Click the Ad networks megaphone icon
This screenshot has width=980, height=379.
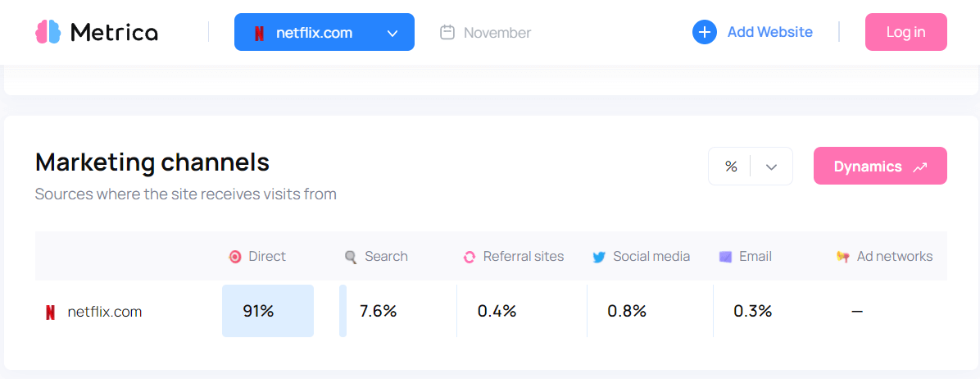click(x=843, y=257)
